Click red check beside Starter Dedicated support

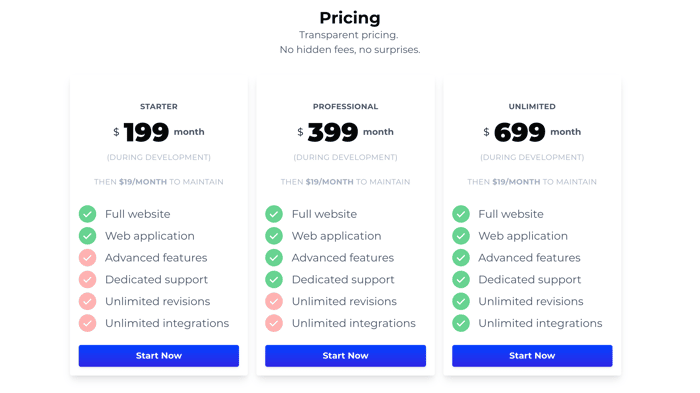(x=88, y=280)
